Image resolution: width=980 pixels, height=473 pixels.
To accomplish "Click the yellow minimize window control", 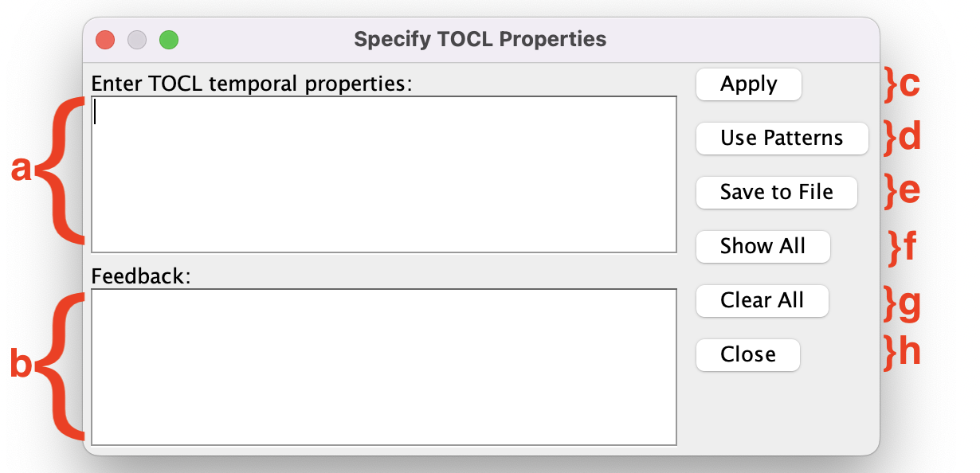I will (136, 39).
